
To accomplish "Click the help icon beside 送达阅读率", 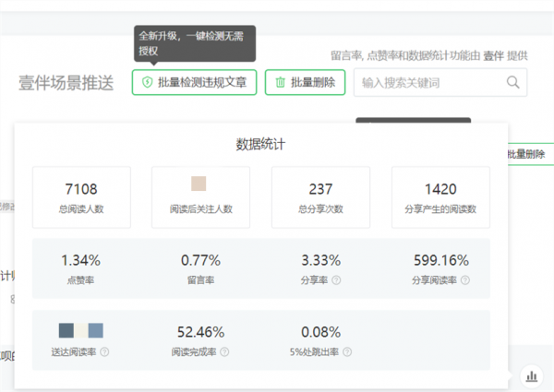I will tap(104, 351).
